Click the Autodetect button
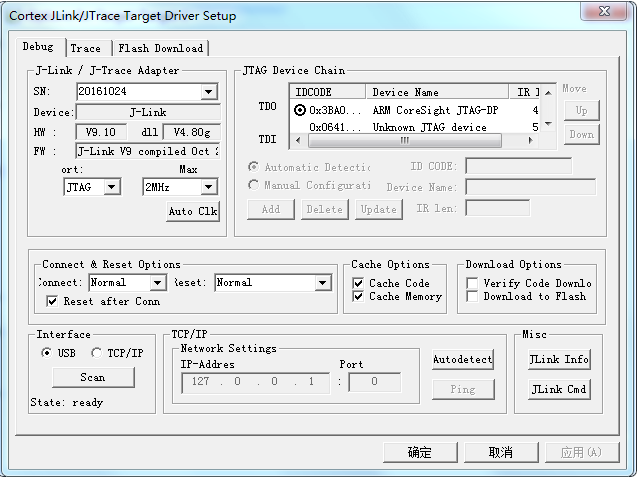 click(463, 359)
